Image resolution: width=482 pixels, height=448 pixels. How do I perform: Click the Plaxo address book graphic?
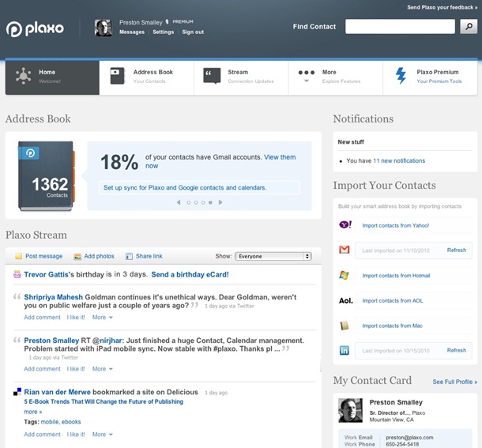pos(46,176)
